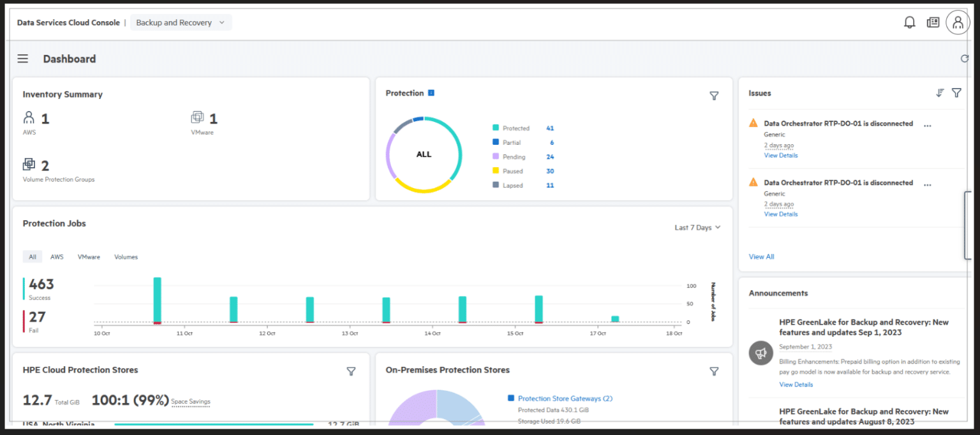Click the September 1, 2023 date
Screen dimensions: 980x435
pos(806,347)
